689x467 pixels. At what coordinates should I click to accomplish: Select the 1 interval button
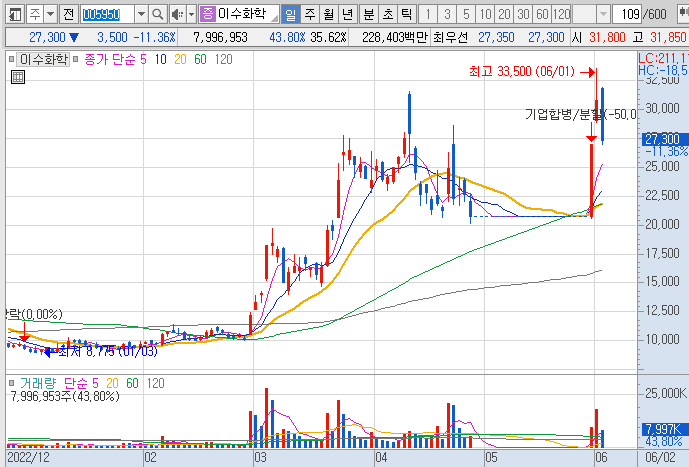[428, 14]
